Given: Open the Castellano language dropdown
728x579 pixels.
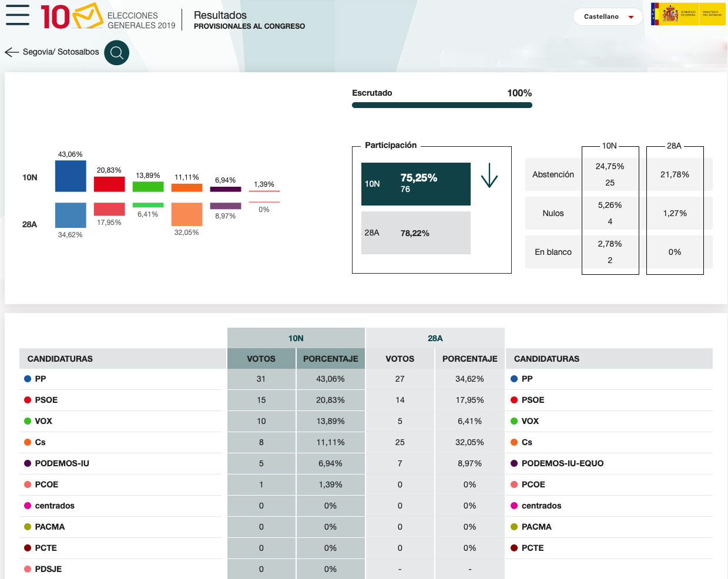Looking at the screenshot, I should [x=608, y=16].
